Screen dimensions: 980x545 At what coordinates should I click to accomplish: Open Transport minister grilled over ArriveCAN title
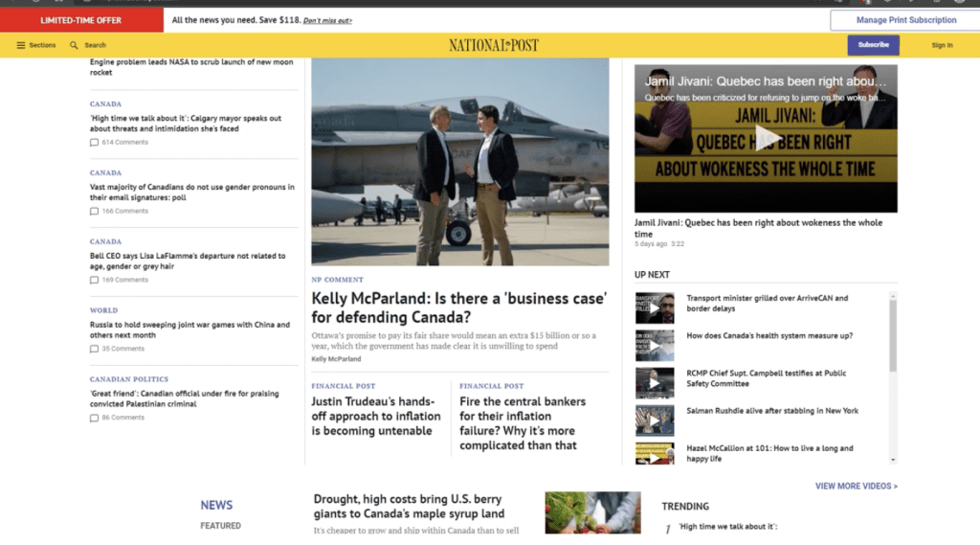(767, 304)
